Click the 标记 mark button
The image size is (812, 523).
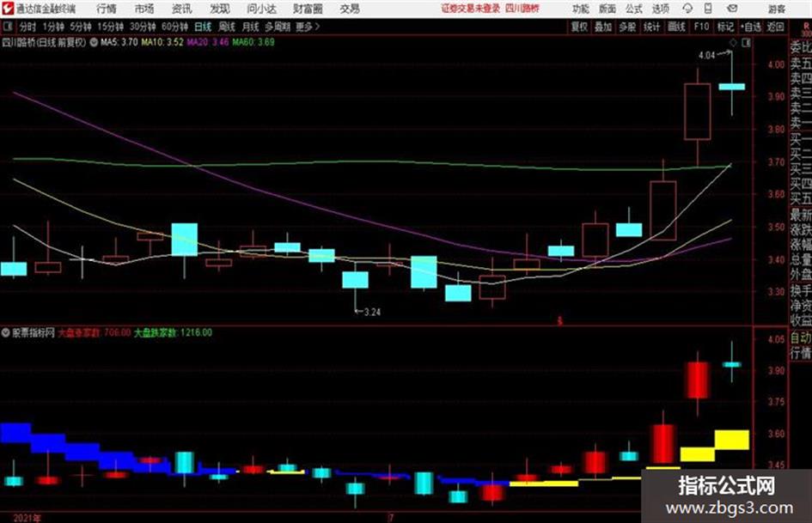click(x=725, y=27)
